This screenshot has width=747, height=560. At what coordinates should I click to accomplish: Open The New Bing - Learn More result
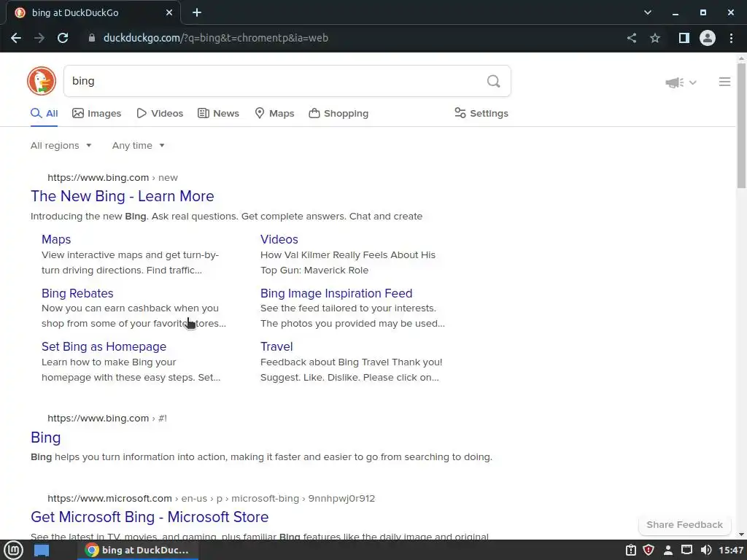[x=123, y=196]
